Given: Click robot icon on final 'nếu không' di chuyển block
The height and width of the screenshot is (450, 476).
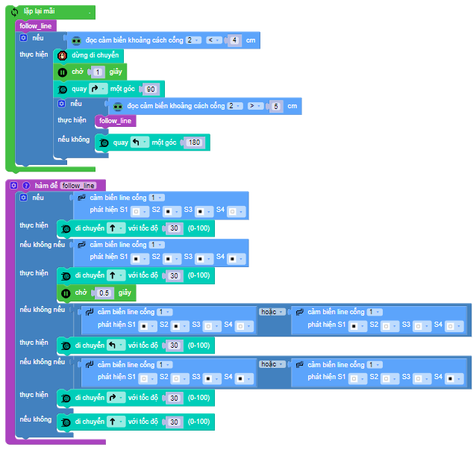Looking at the screenshot, I should [x=66, y=422].
